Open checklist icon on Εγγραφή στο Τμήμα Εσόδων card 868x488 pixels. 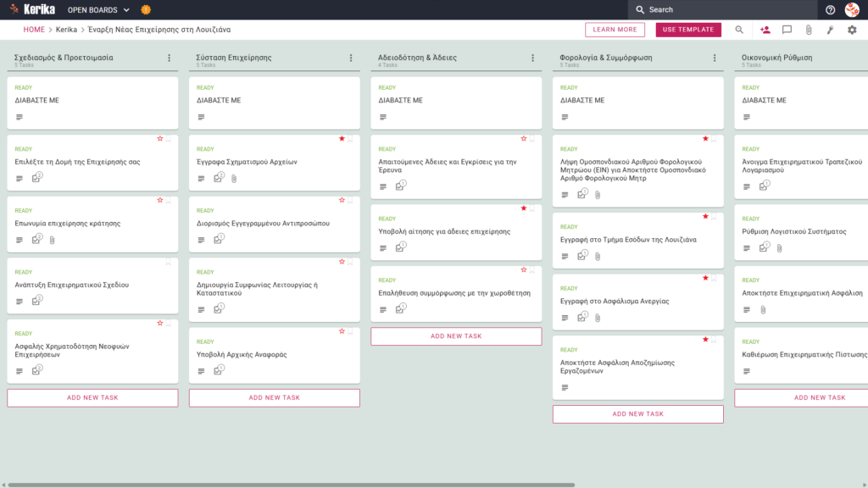(581, 256)
